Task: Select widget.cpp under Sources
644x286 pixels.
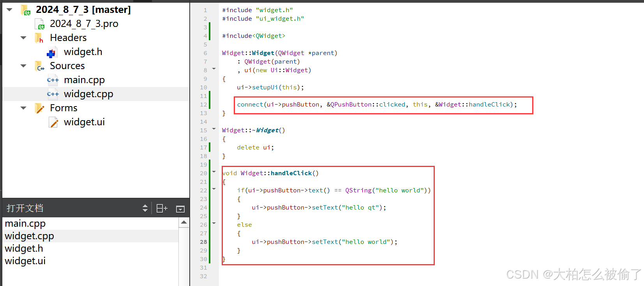Action: pyautogui.click(x=88, y=94)
